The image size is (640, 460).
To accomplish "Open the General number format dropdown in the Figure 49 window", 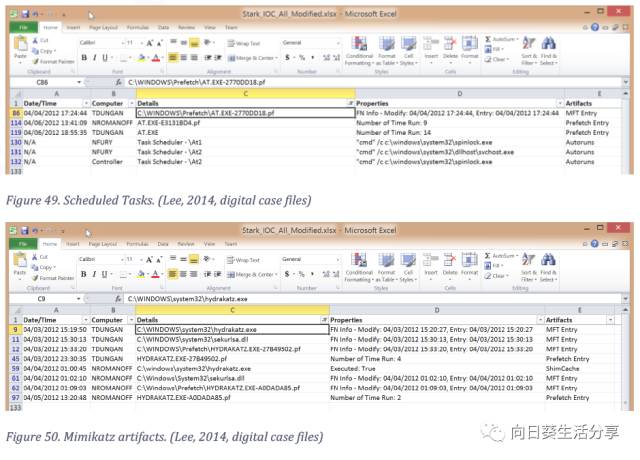I will tap(338, 43).
